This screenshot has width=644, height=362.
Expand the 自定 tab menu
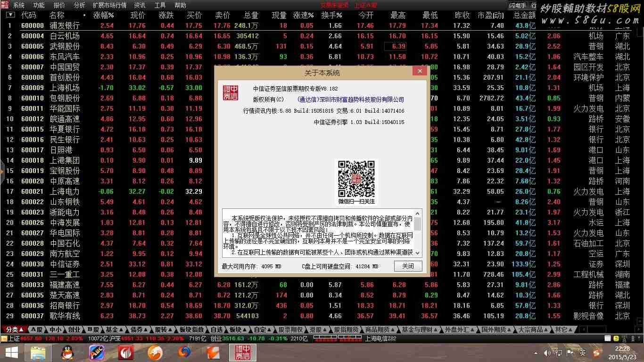point(263,329)
